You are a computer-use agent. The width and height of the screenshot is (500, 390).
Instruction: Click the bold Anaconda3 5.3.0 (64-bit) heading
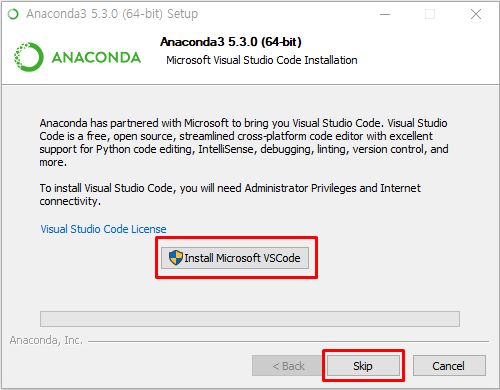(x=231, y=42)
